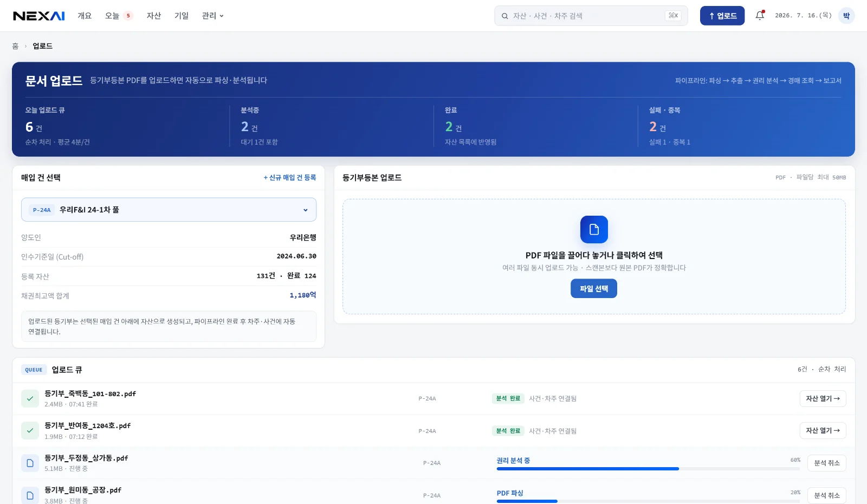Open the 매입 건 선택 dropdown

[169, 210]
